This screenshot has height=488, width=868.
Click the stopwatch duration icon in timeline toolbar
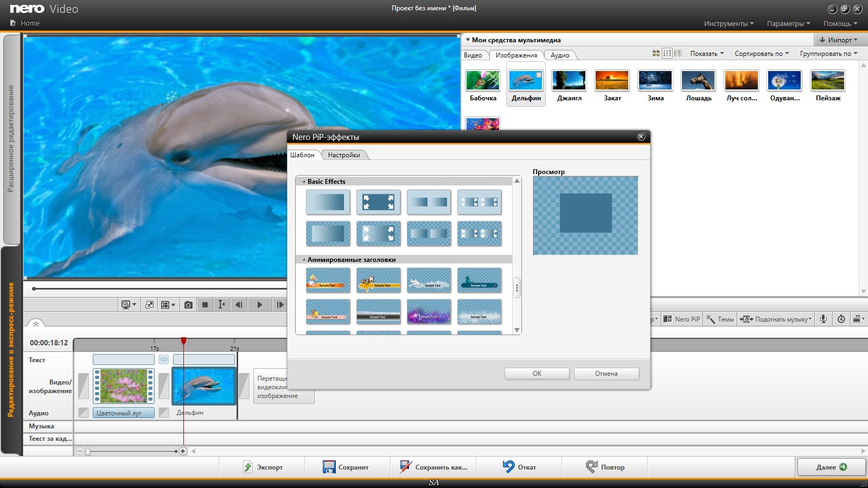coord(841,319)
